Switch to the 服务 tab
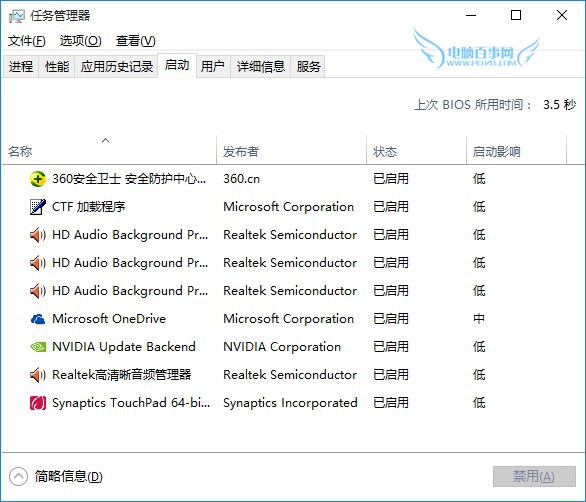Viewport: 586px width, 502px height. 308,67
